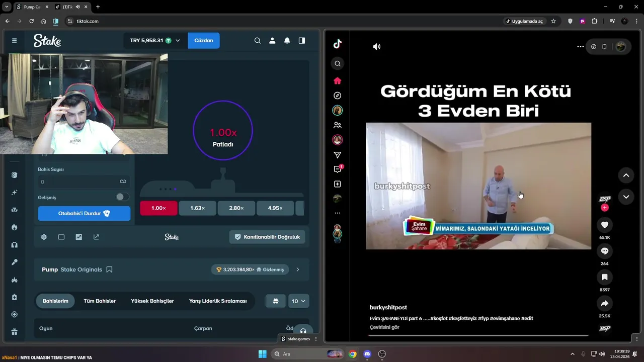The width and height of the screenshot is (644, 362).
Task: Open Stake sidebar slots 777 icon
Action: (14, 210)
